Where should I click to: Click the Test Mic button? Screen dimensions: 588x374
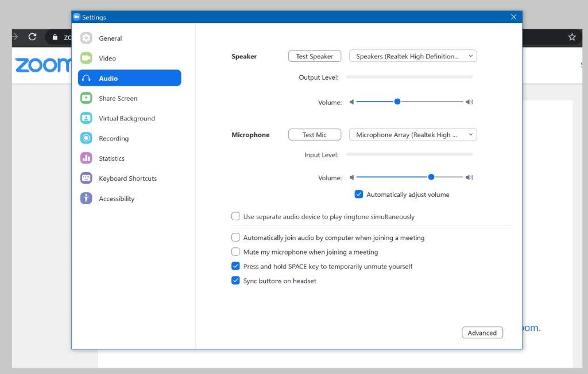315,135
